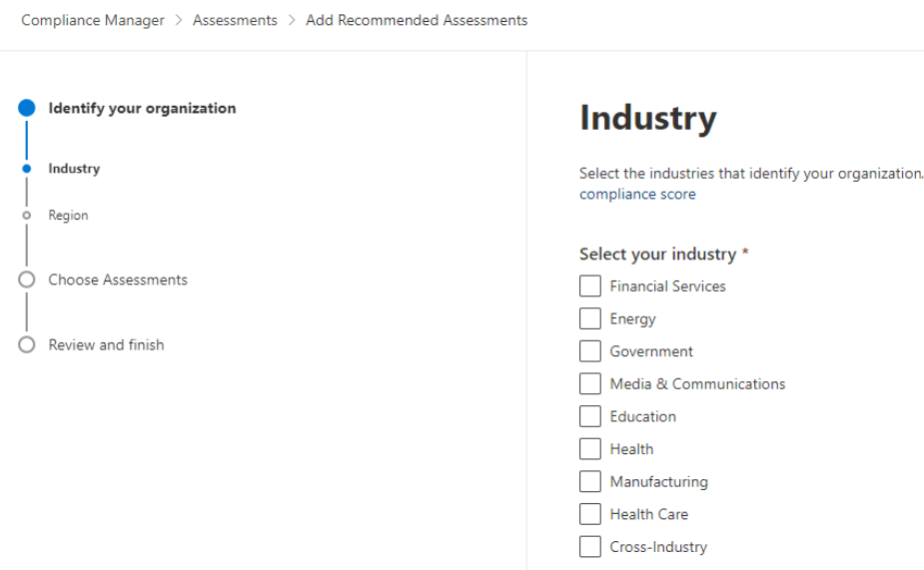Click the Review and finish circle icon

[27, 345]
